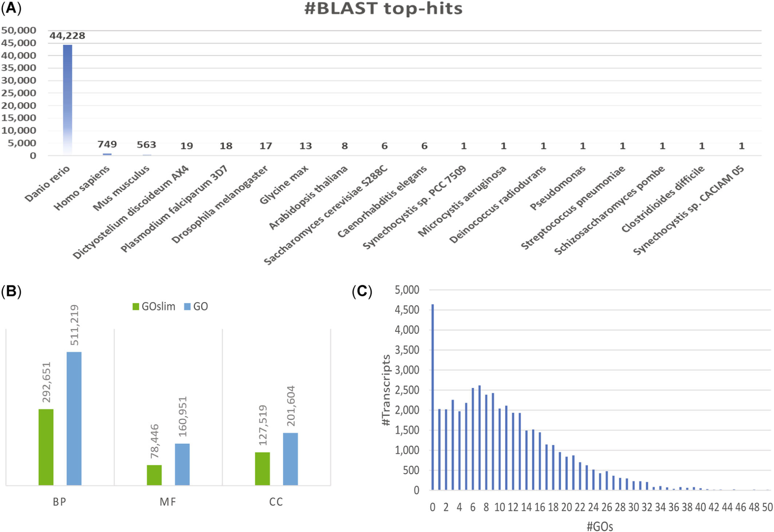Image resolution: width=774 pixels, height=532 pixels.
Task: Click the Schizosaccharomyces pombe label
Action: pos(609,211)
